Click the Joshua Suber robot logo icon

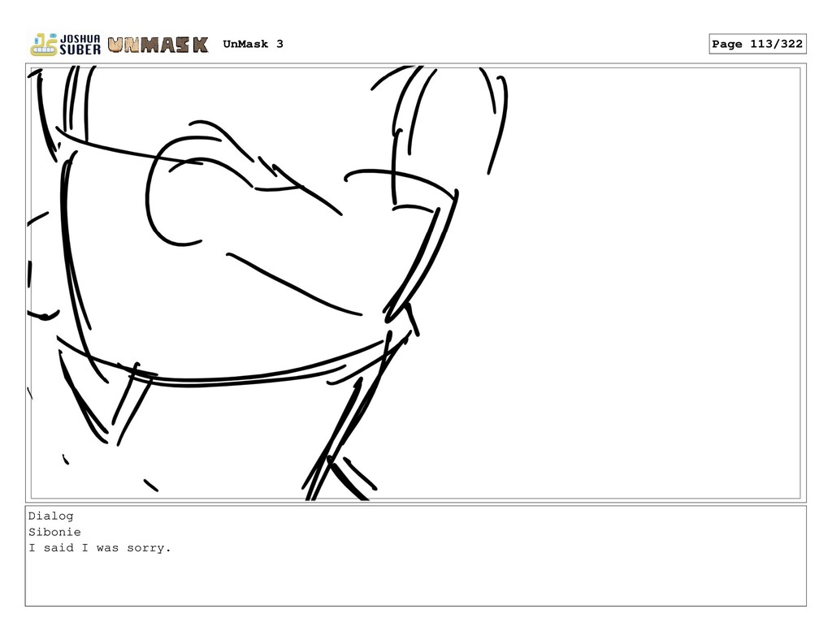44,45
